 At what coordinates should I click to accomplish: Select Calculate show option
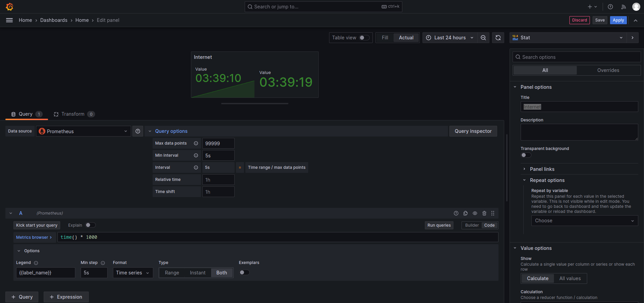point(537,278)
